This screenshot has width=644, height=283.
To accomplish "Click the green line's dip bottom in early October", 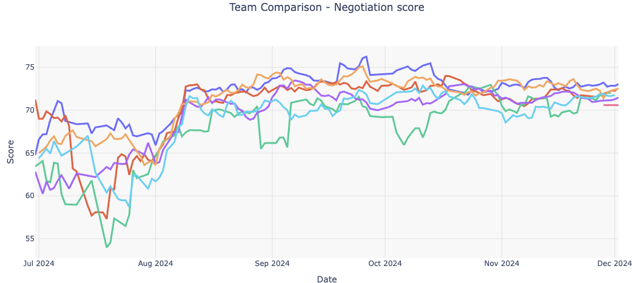I will pyautogui.click(x=404, y=145).
